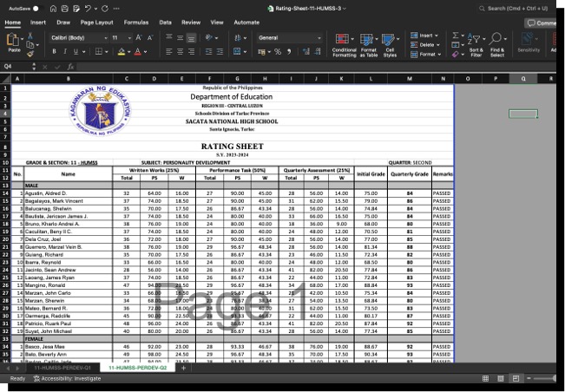
Task: Click the Format Painter brush icon
Action: tap(30, 54)
